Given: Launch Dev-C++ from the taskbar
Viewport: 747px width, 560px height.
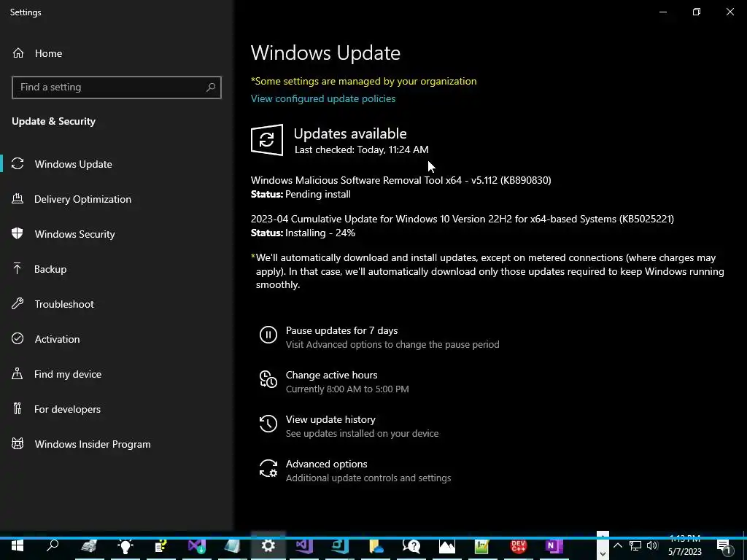Looking at the screenshot, I should tap(519, 546).
